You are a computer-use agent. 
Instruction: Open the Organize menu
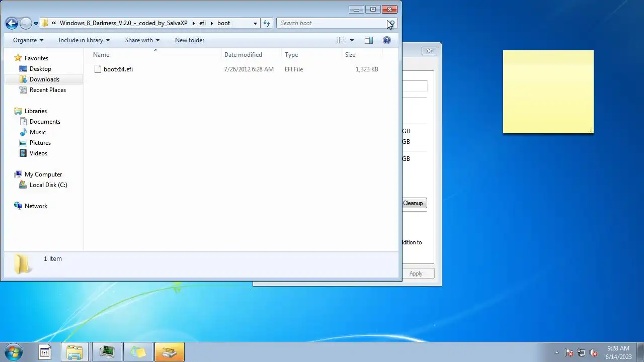pos(28,40)
